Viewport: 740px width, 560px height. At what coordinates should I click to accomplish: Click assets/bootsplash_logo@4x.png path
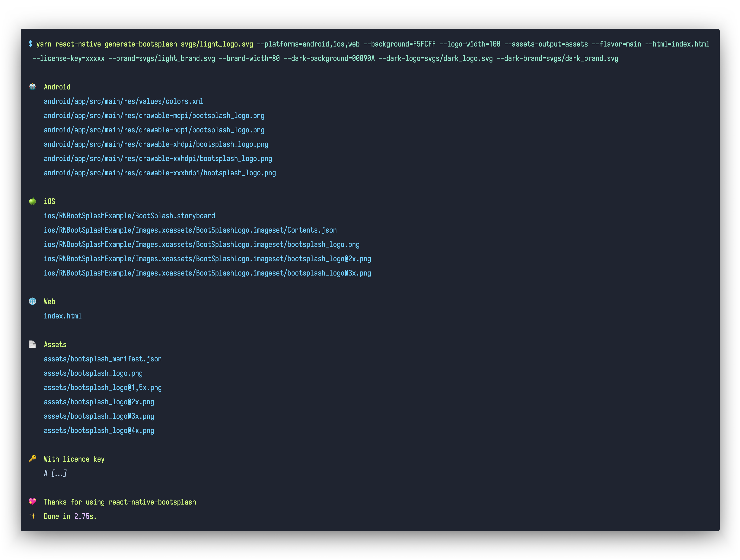tap(99, 430)
